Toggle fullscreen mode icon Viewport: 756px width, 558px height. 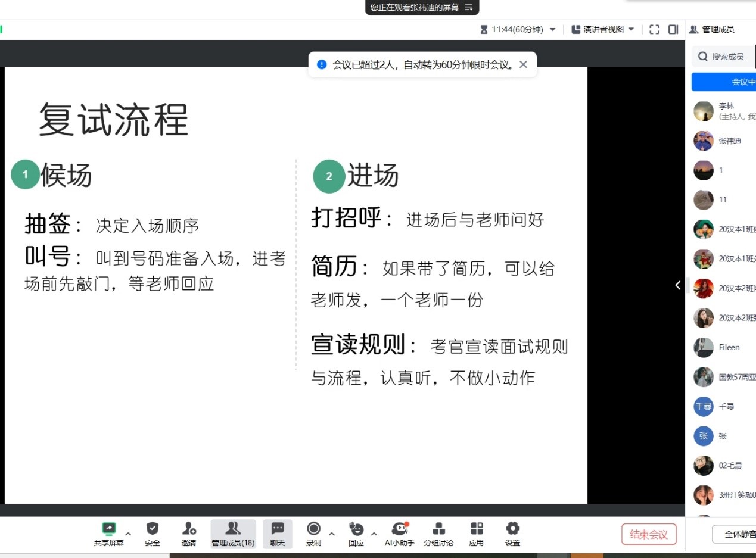coord(654,29)
